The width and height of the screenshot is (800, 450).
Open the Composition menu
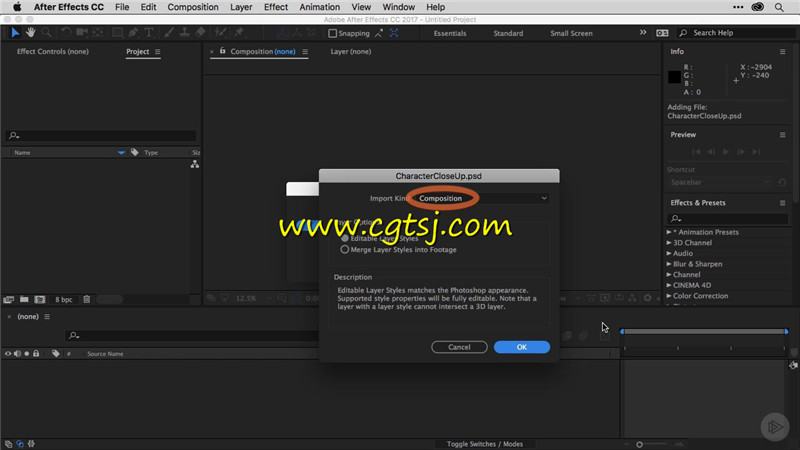(x=193, y=7)
